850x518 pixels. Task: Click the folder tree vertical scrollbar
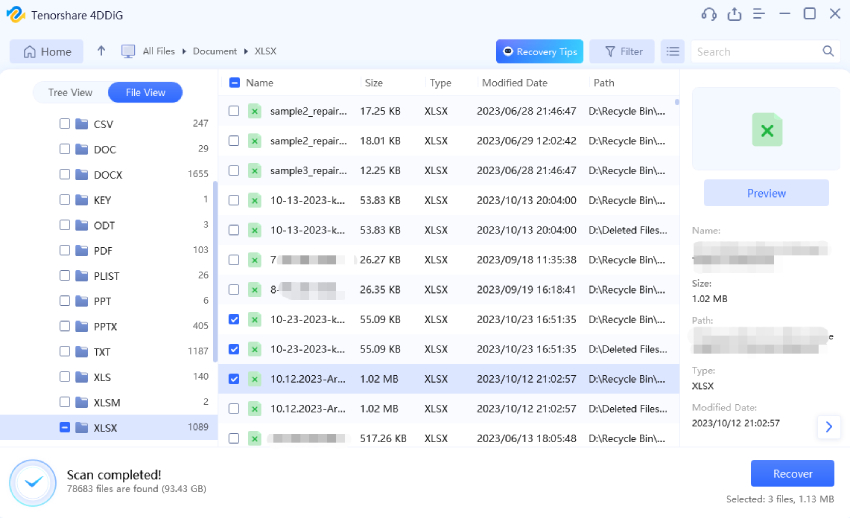click(x=215, y=271)
